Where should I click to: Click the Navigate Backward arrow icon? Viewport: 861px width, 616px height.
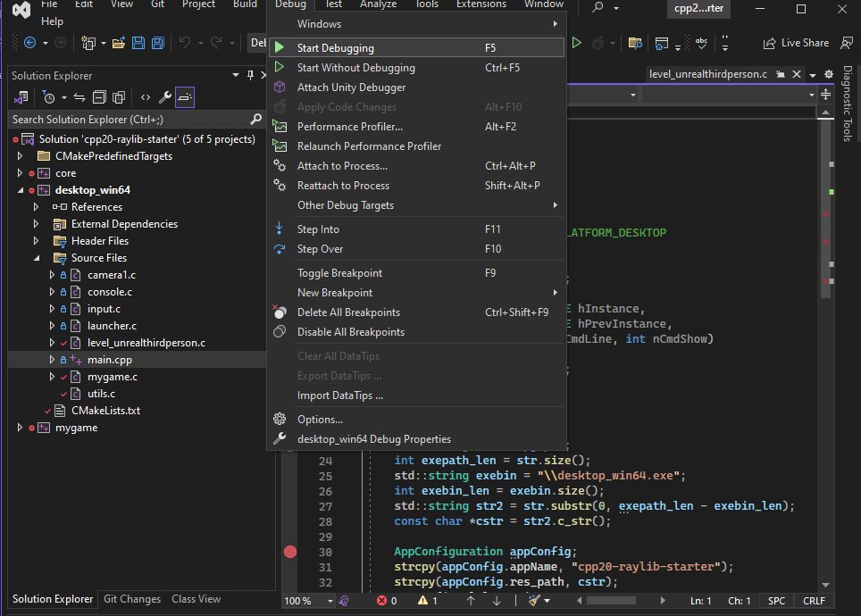(29, 43)
